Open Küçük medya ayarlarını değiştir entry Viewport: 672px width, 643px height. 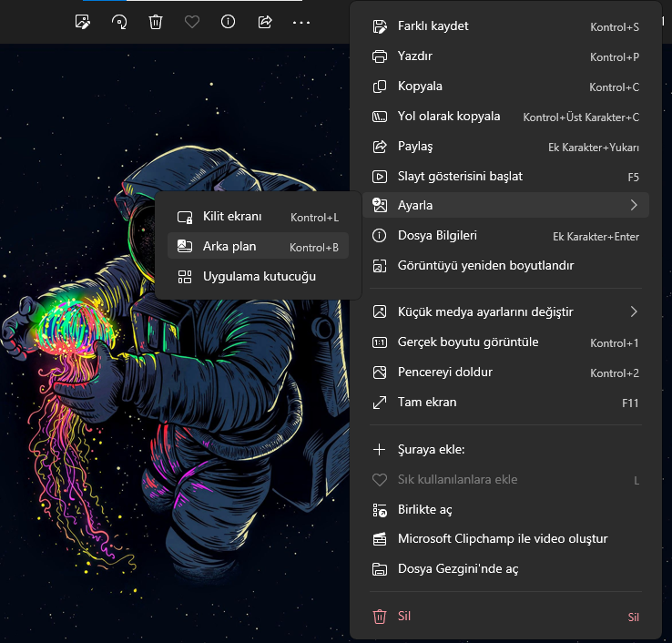point(505,311)
